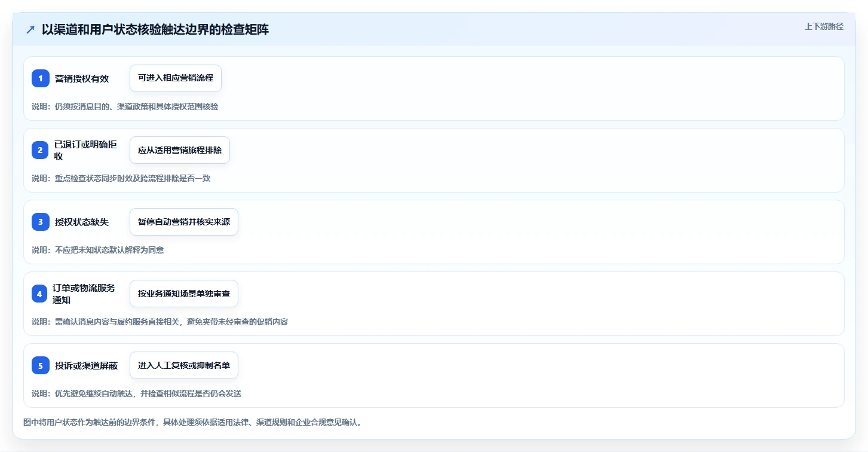Image resolution: width=868 pixels, height=452 pixels.
Task: Select the 投诉或渠道屏蔽 row title
Action: pyautogui.click(x=86, y=365)
